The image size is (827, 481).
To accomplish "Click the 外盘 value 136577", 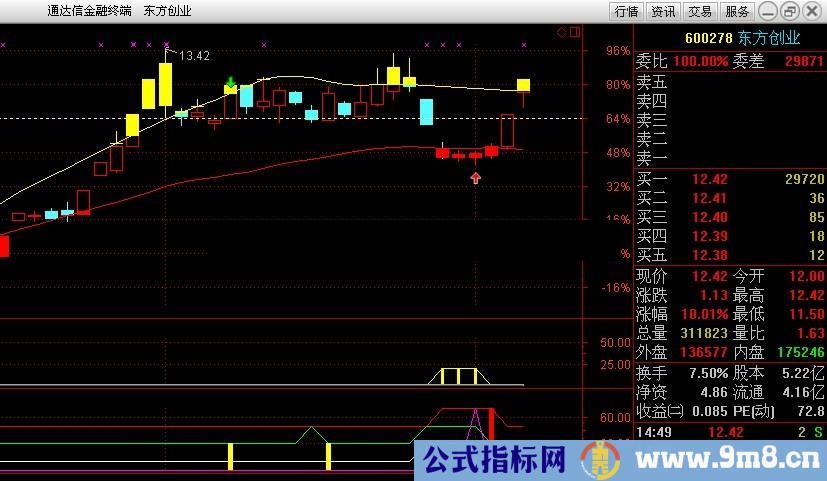I will (x=704, y=352).
